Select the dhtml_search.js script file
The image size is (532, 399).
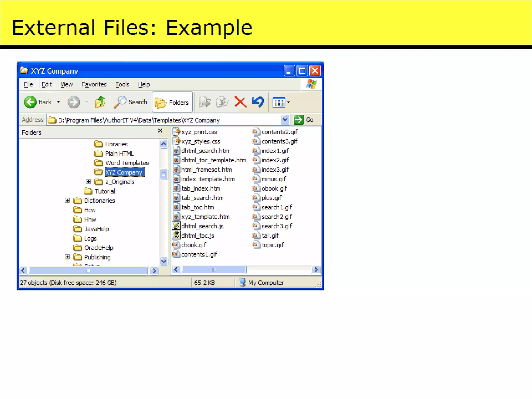[x=202, y=226]
